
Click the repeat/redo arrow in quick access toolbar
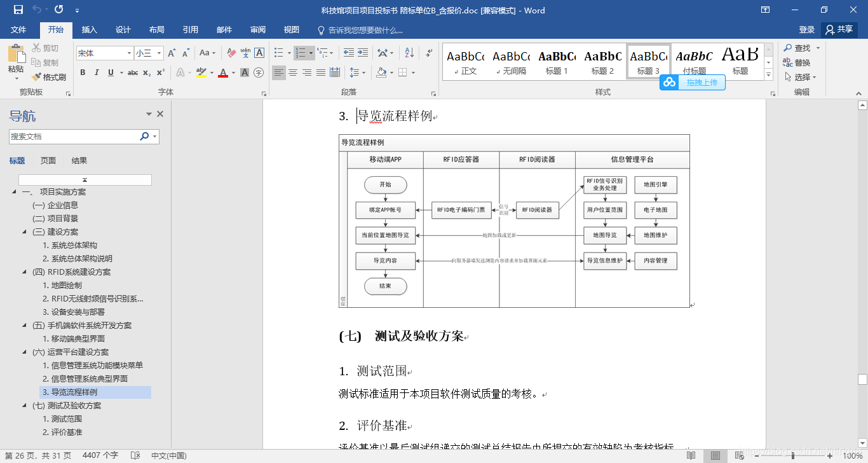pyautogui.click(x=58, y=10)
